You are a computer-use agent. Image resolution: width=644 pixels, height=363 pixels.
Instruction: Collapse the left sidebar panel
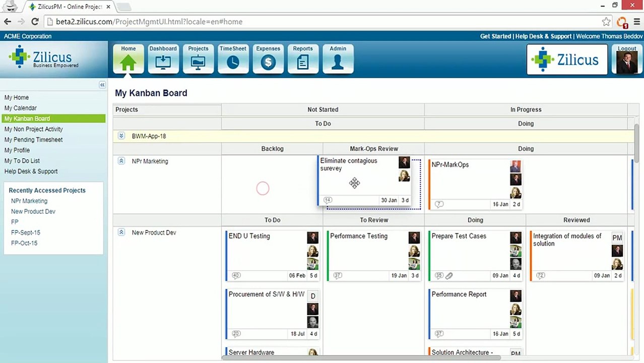(x=102, y=85)
